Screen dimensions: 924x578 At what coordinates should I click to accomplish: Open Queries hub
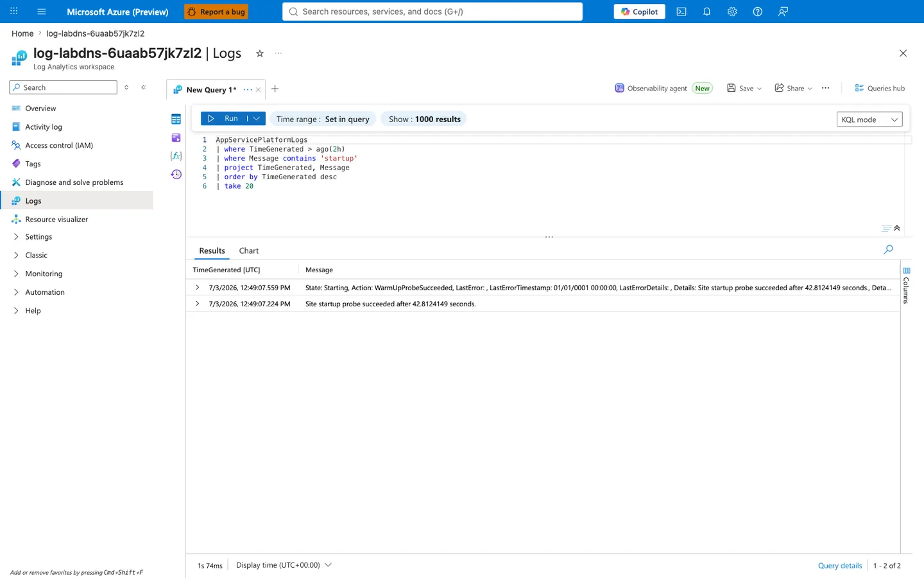pyautogui.click(x=880, y=89)
